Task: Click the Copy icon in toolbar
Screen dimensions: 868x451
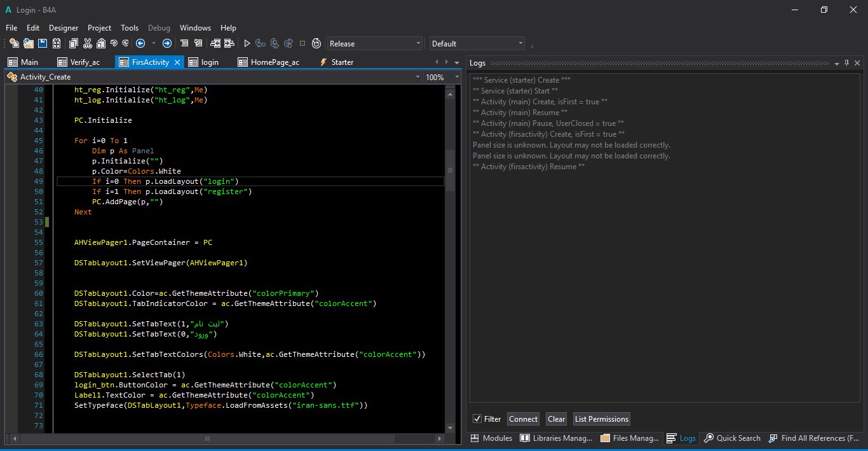Action: coord(73,43)
